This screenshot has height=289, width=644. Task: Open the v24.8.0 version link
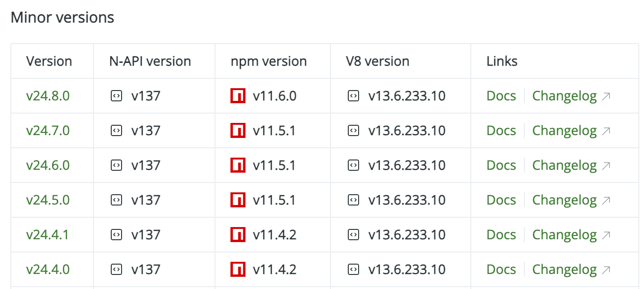[47, 95]
